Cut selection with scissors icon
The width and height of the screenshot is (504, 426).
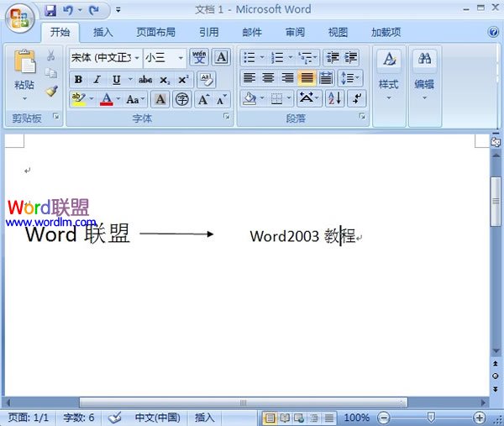coord(50,55)
